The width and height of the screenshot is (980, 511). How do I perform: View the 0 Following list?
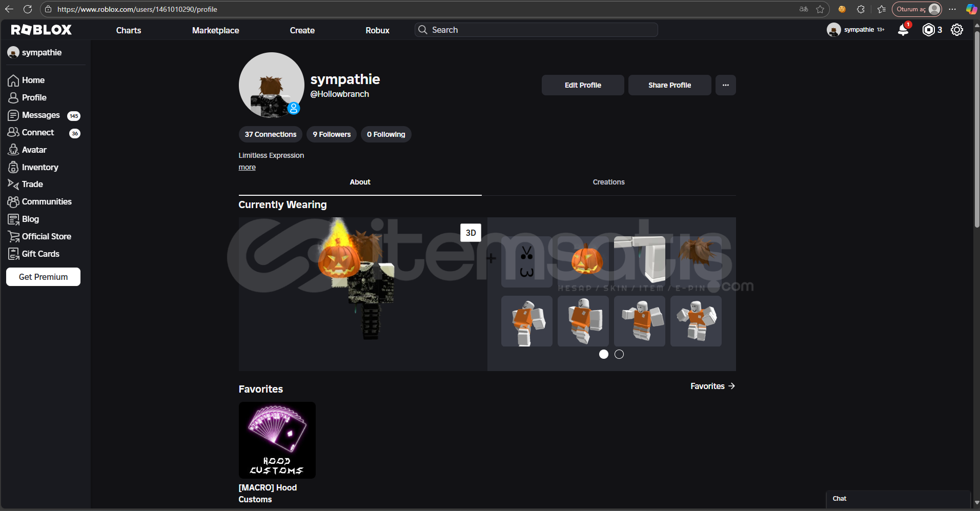[x=386, y=134]
